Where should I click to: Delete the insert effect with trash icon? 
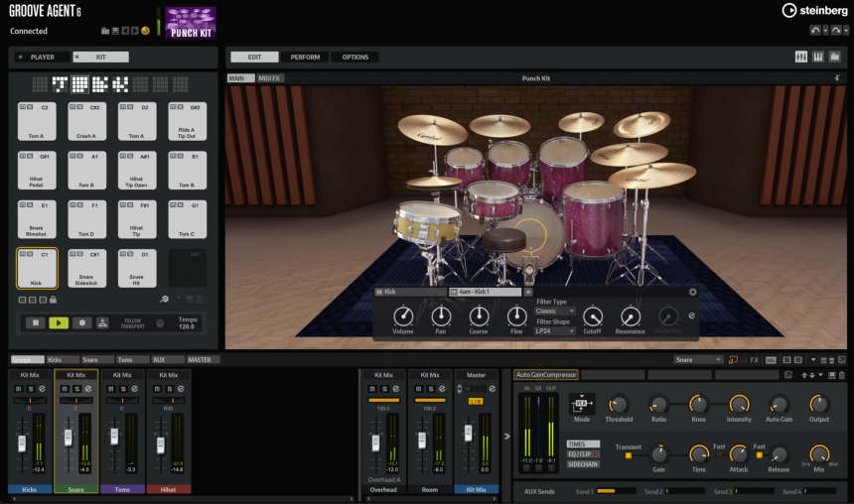point(841,375)
